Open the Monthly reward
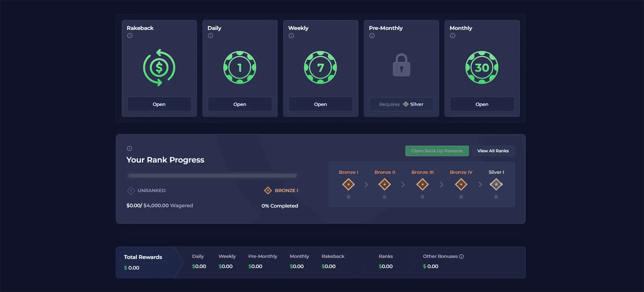This screenshot has width=644, height=292. click(482, 104)
